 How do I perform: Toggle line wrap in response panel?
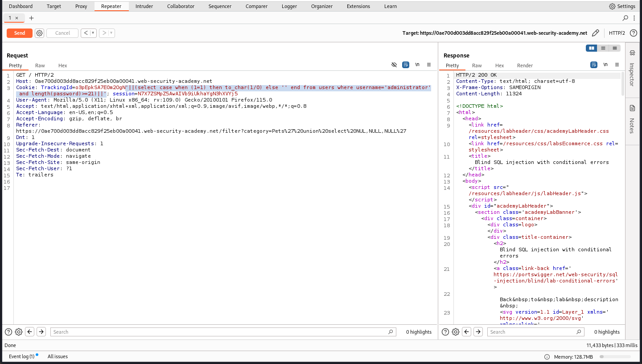coord(594,65)
